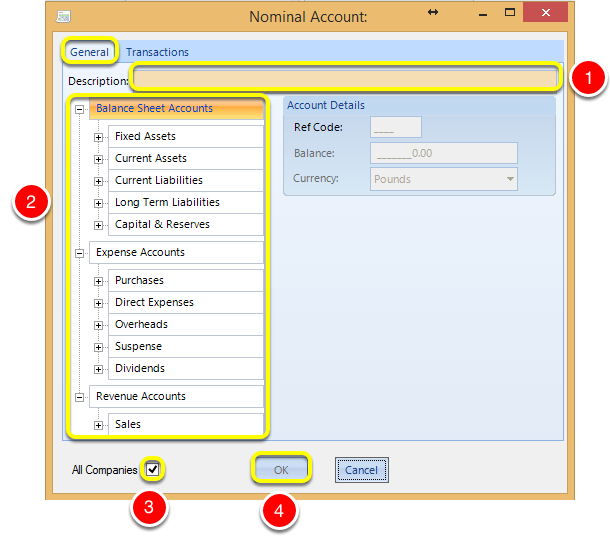Screen dimensions: 610x538
Task: Click the double-arrow icon in the title bar
Action: tap(433, 12)
